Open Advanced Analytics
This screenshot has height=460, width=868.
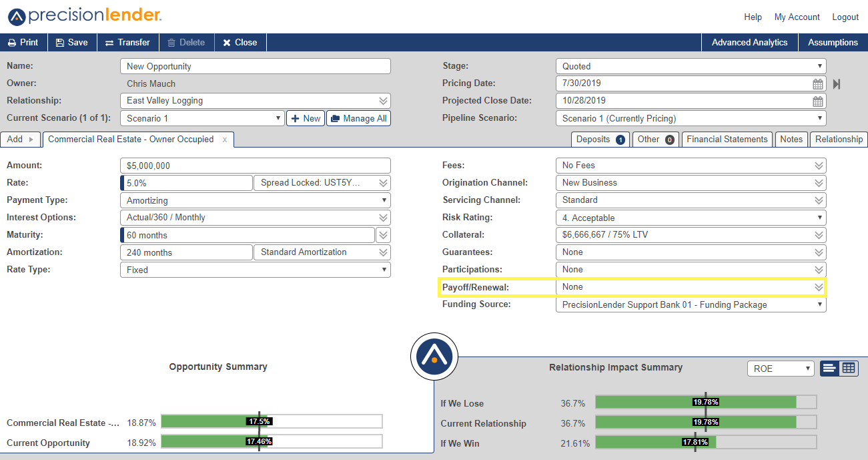pos(749,42)
